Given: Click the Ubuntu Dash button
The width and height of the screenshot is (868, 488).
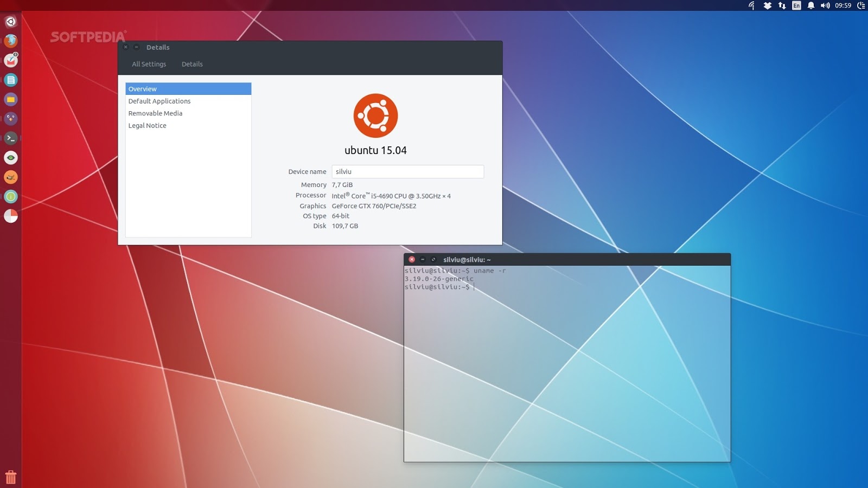Looking at the screenshot, I should click(11, 21).
